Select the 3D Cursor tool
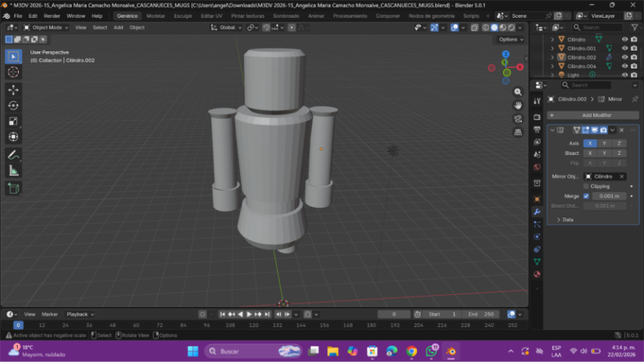The width and height of the screenshot is (644, 362). 13,72
